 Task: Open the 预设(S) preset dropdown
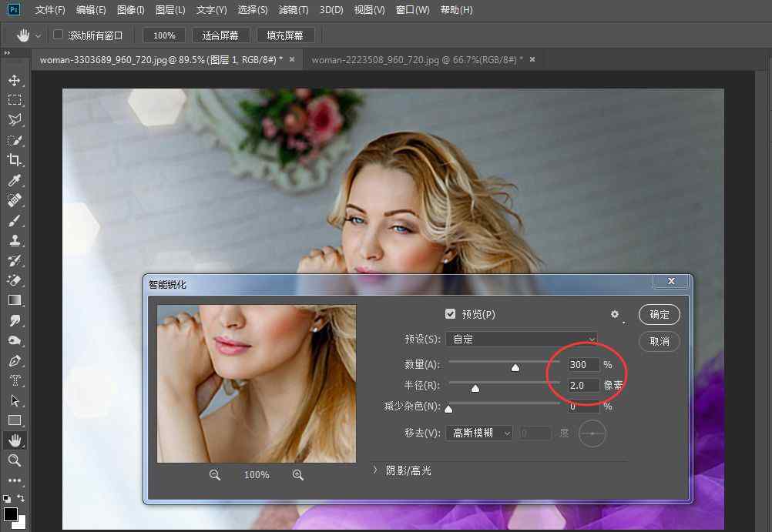(522, 339)
